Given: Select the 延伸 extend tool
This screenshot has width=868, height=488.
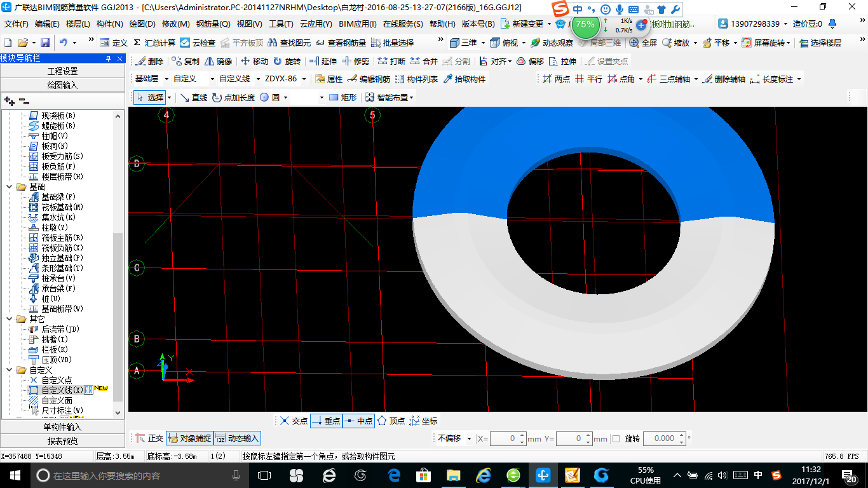Looking at the screenshot, I should click(x=323, y=62).
